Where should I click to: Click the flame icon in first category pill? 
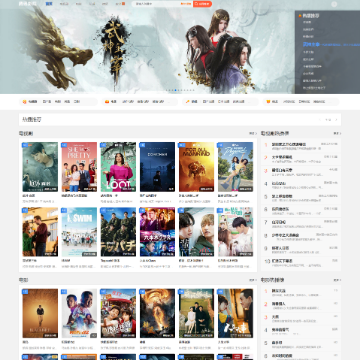(24, 102)
